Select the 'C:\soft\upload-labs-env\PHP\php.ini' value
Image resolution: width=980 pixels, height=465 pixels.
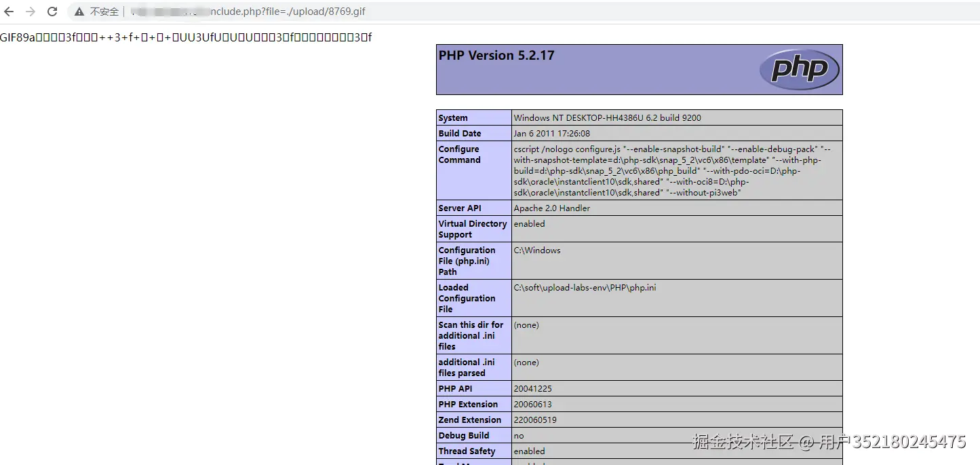pos(585,288)
